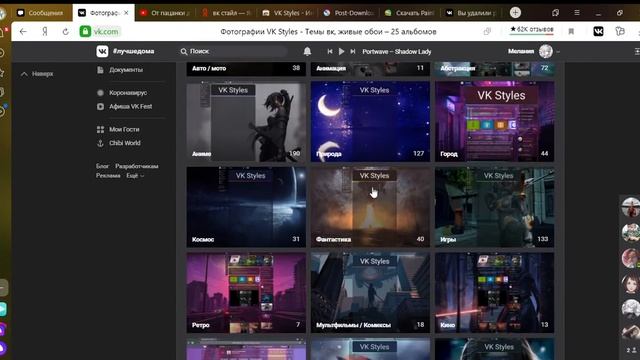The image size is (640, 360).
Task: Open the 'Игры' album
Action: (x=494, y=207)
